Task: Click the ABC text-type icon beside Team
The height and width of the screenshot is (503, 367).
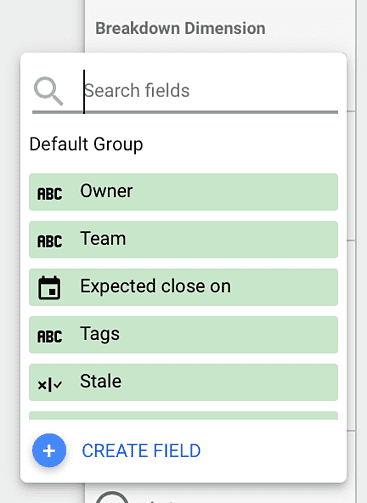Action: coord(50,241)
